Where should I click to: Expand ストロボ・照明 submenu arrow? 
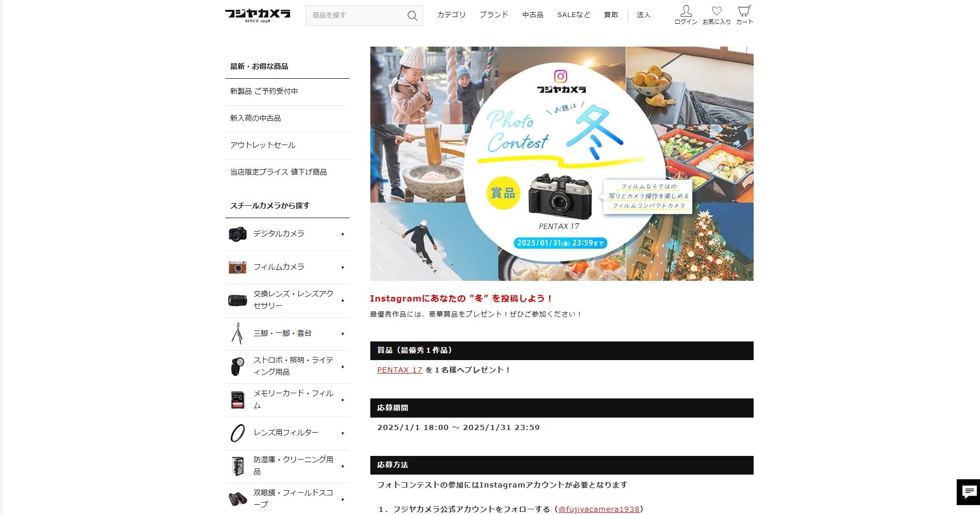(343, 367)
